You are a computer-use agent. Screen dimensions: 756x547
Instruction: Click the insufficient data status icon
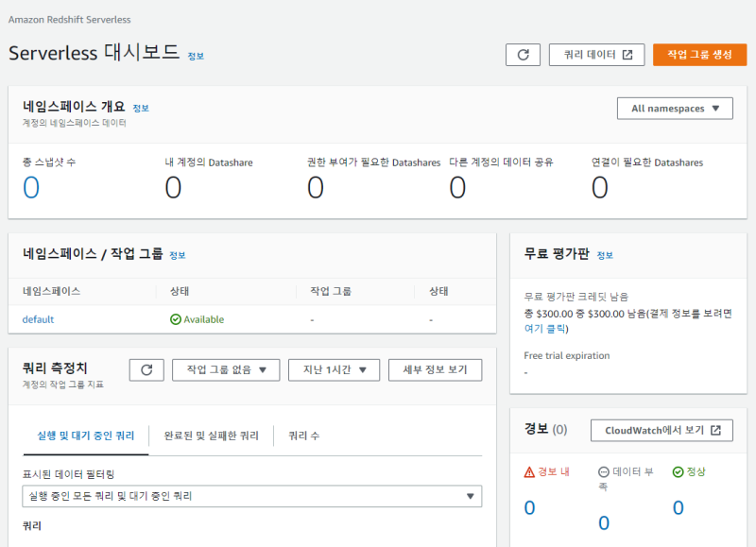pos(604,471)
